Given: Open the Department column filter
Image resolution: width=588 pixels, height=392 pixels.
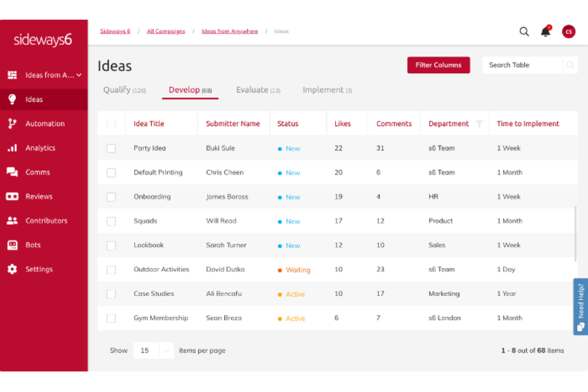Looking at the screenshot, I should click(x=480, y=124).
